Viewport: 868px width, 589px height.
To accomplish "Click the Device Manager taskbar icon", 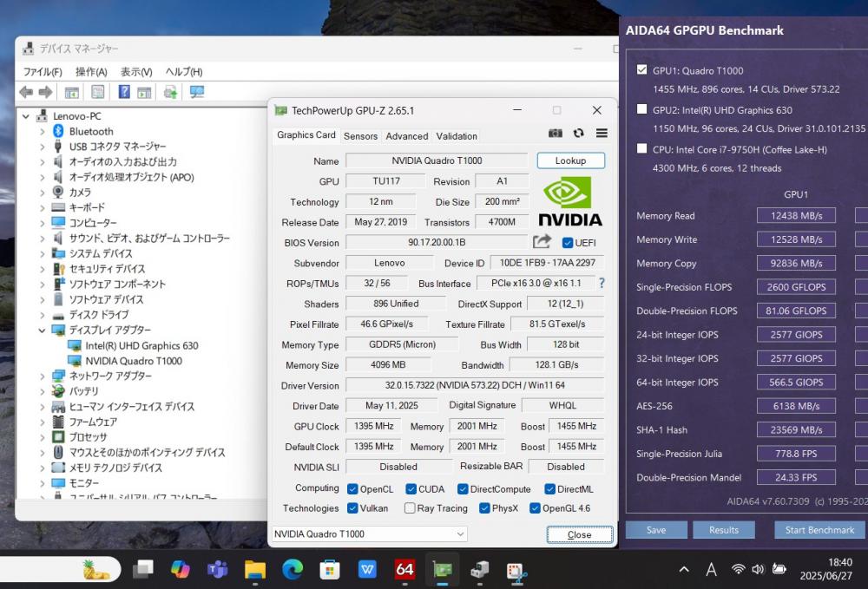I will click(479, 568).
